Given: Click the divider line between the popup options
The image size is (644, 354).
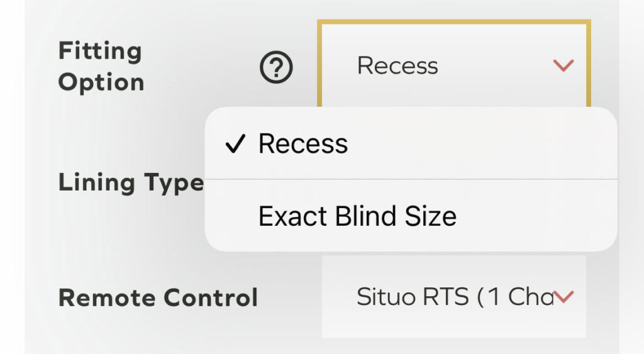Looking at the screenshot, I should (410, 179).
